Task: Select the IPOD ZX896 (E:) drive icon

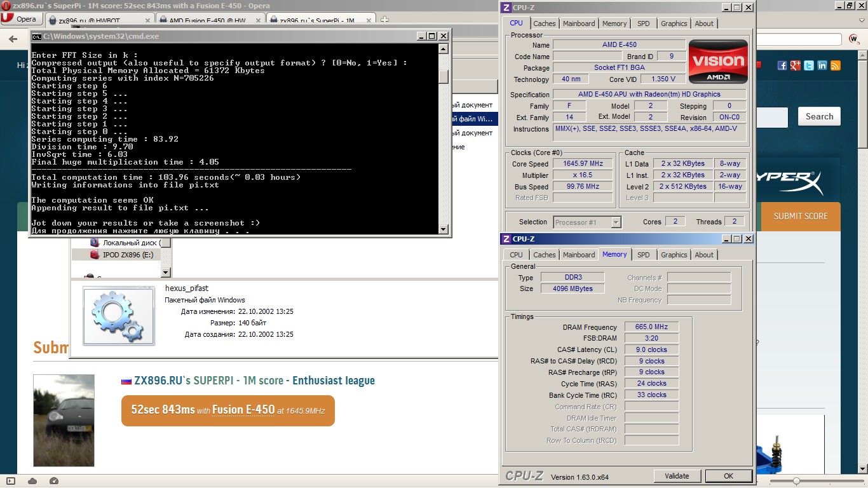Action: (x=95, y=255)
